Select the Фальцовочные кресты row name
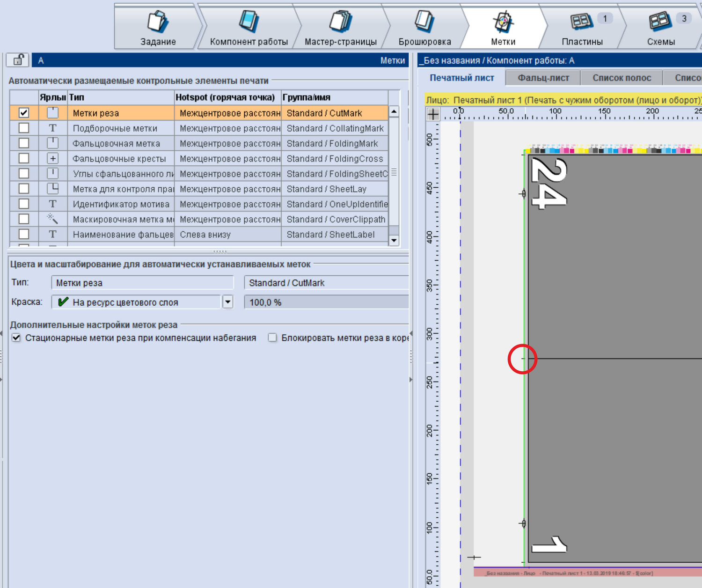This screenshot has height=588, width=702. (x=119, y=159)
